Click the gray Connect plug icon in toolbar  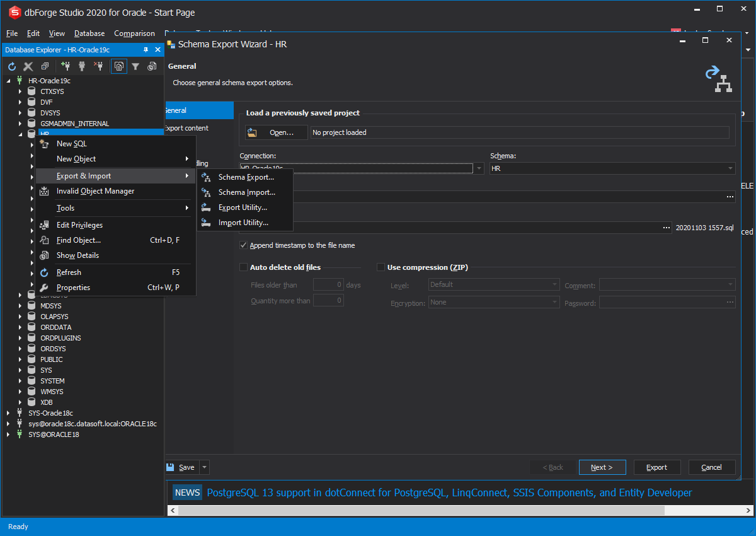(x=82, y=66)
